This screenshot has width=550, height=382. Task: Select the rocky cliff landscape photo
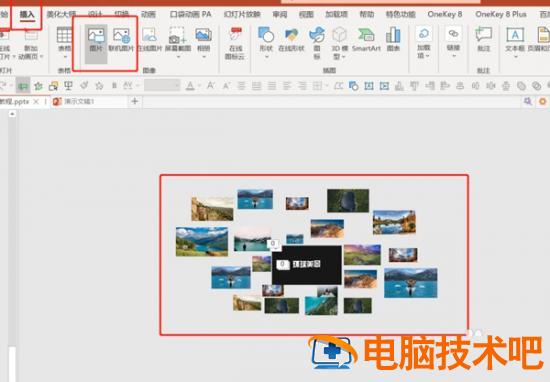[x=212, y=209]
